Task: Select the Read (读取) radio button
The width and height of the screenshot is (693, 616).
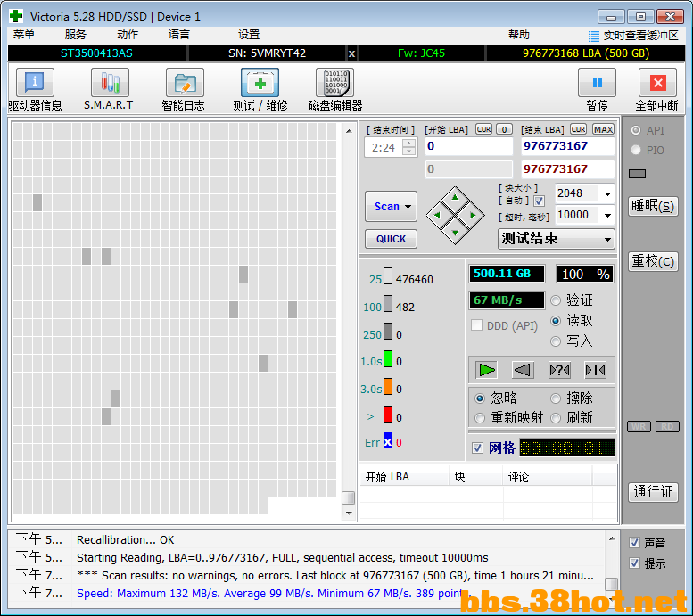Action: pyautogui.click(x=556, y=321)
